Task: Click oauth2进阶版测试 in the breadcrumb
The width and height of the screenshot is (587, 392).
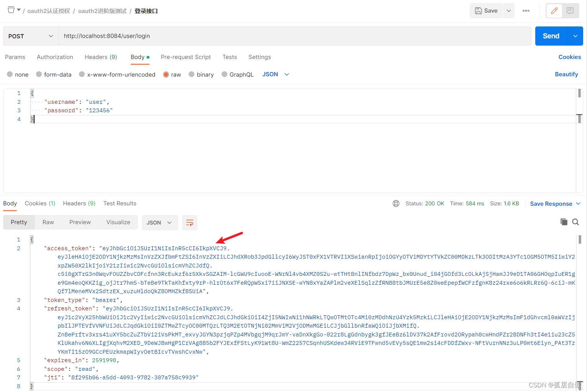Action: 102,11
